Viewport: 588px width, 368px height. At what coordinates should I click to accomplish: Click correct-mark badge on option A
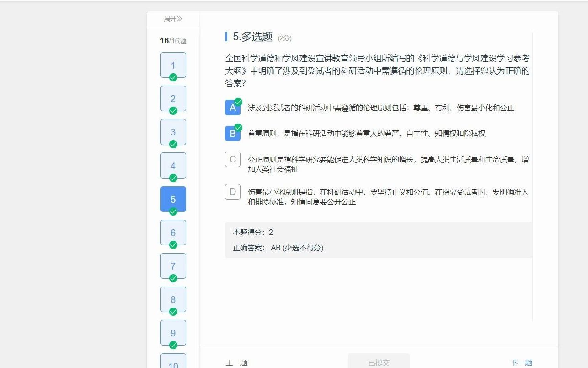coord(238,102)
